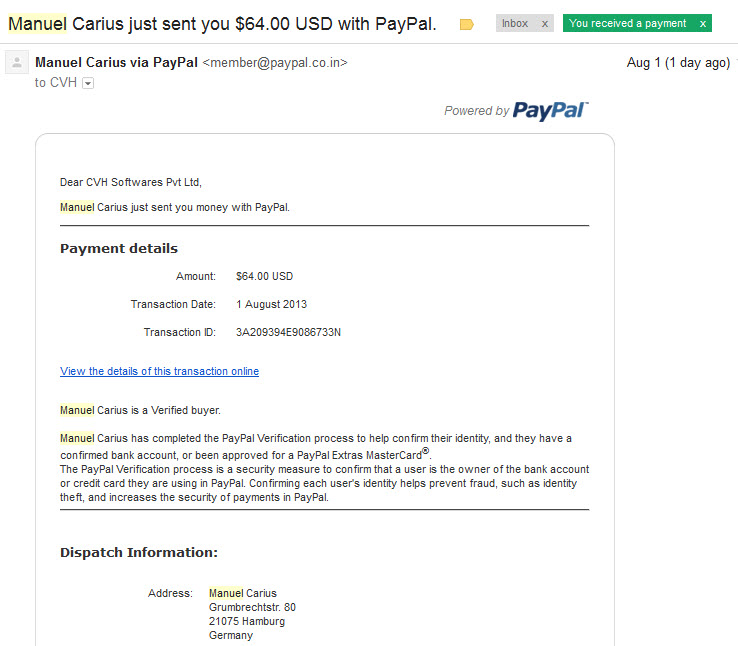Click the 'Aug 1 (1 day ago)' timestamp
Image resolution: width=738 pixels, height=646 pixels.
[x=678, y=63]
